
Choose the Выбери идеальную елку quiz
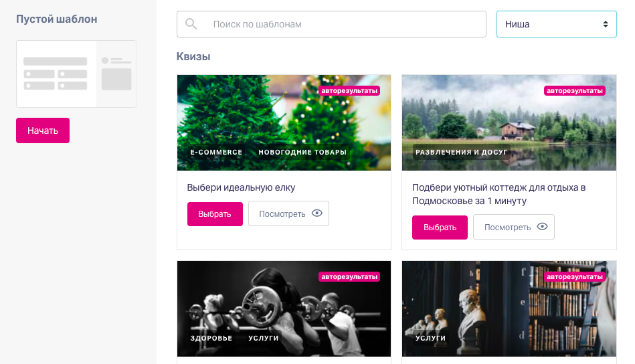pos(215,214)
